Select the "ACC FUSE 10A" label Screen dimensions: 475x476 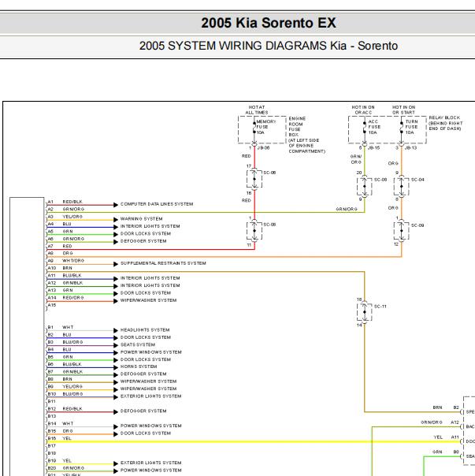click(374, 127)
